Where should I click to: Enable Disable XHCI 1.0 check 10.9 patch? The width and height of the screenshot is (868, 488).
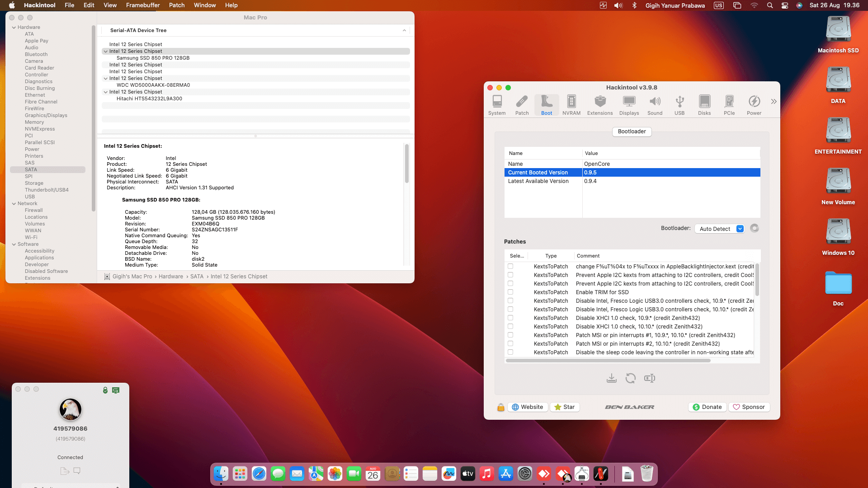click(510, 318)
